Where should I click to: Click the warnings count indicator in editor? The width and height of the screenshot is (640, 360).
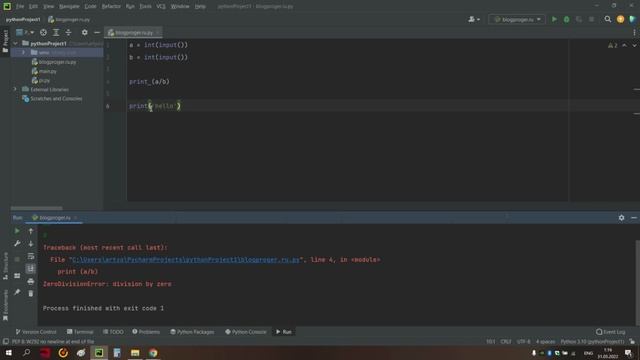click(613, 45)
